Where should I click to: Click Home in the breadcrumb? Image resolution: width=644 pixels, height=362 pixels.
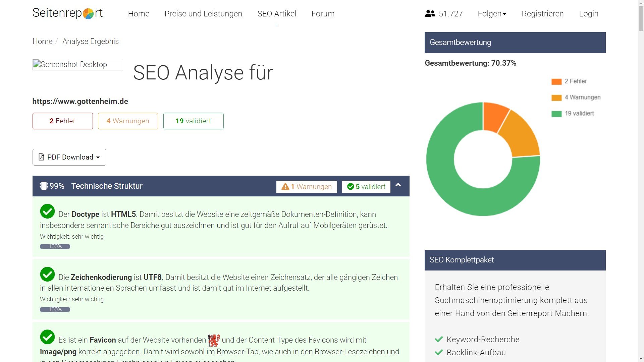pyautogui.click(x=42, y=41)
